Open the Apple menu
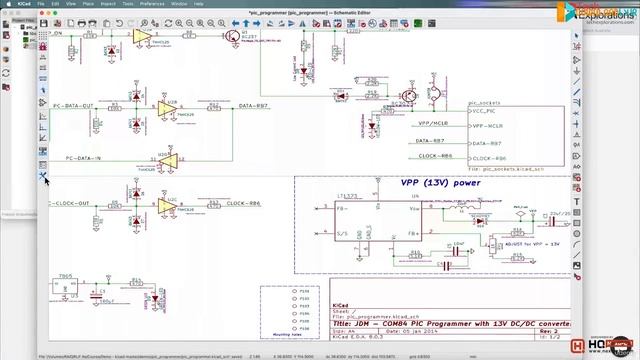Screen dimensions: 640x360 [x=8, y=4]
